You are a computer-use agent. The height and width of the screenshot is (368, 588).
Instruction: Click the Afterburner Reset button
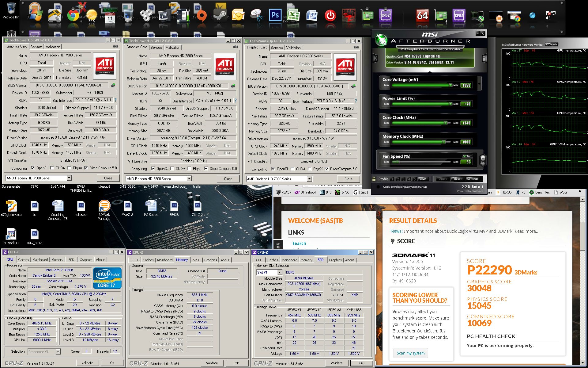(458, 179)
